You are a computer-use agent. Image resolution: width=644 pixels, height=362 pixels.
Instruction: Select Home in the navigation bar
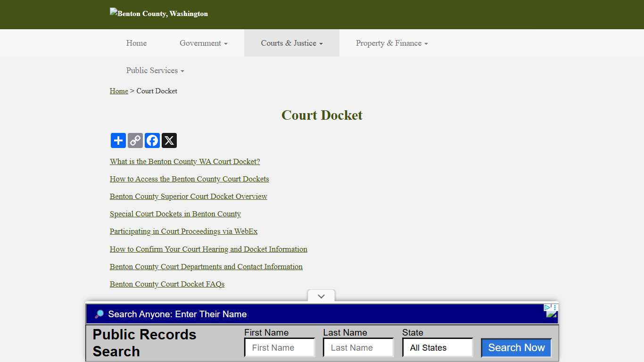(136, 43)
